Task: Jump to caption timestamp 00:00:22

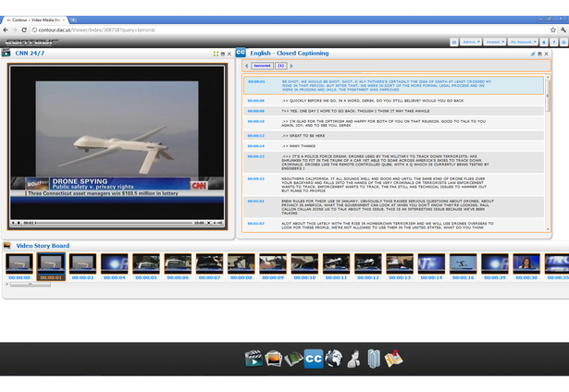Action: tap(256, 178)
